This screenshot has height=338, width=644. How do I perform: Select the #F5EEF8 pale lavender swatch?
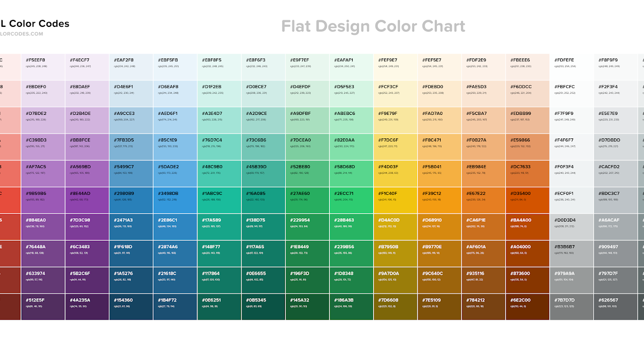click(x=43, y=67)
